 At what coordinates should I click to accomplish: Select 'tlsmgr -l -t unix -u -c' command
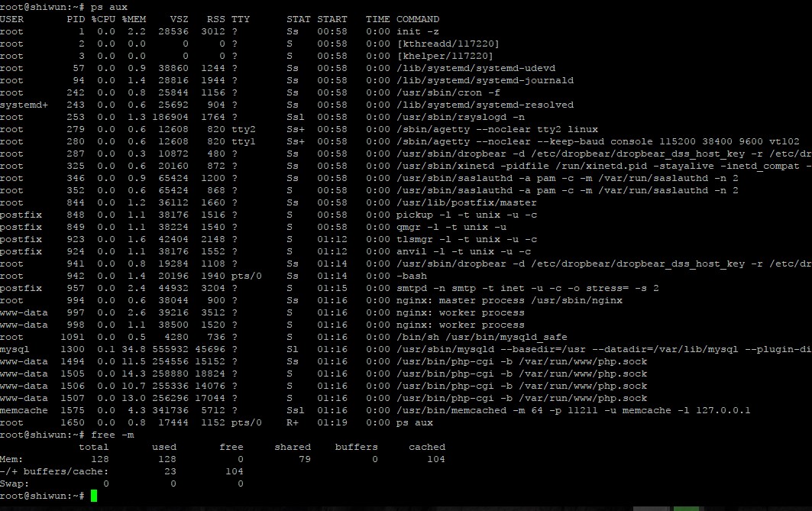click(466, 239)
